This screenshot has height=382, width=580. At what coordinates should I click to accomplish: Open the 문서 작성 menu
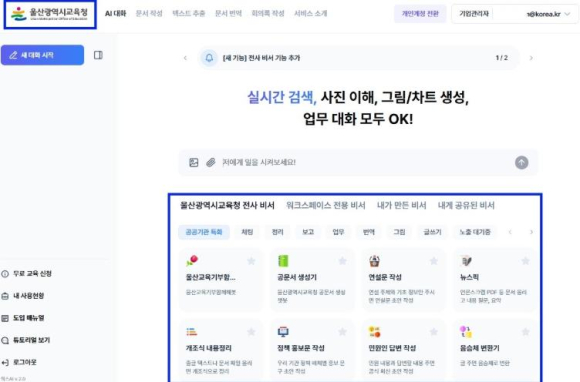tap(149, 14)
